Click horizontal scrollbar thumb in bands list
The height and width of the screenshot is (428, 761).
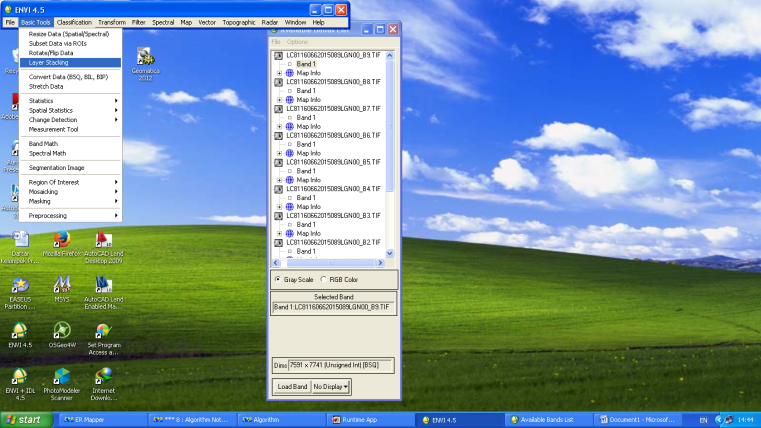pyautogui.click(x=331, y=263)
